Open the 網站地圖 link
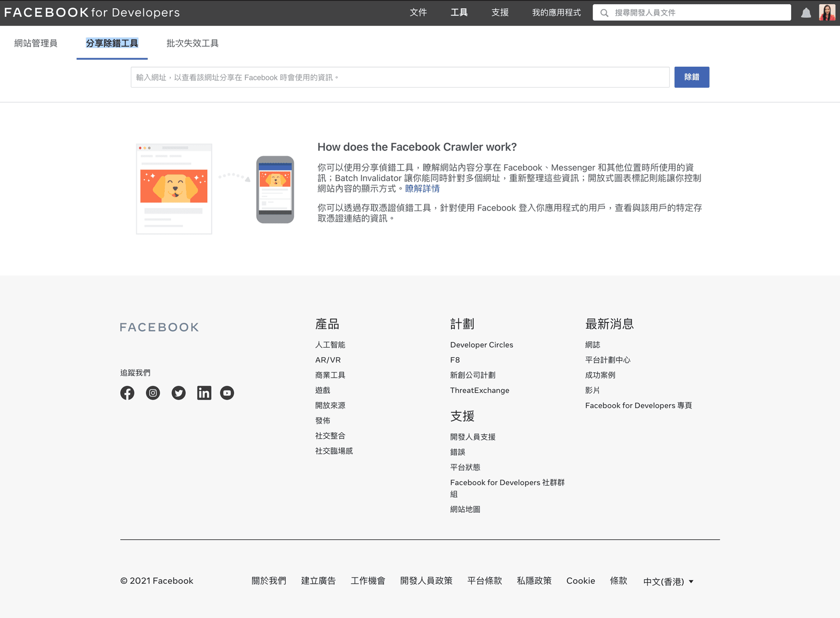 (x=465, y=509)
